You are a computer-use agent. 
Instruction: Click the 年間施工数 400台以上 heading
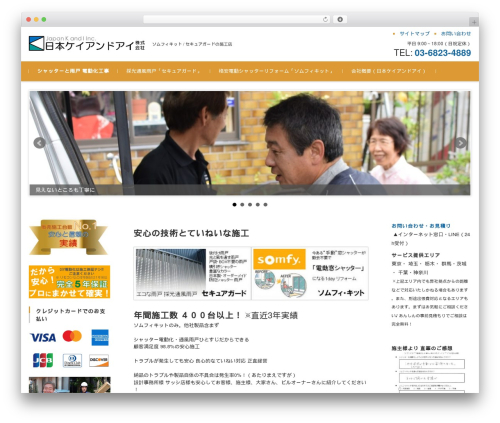coord(216,315)
